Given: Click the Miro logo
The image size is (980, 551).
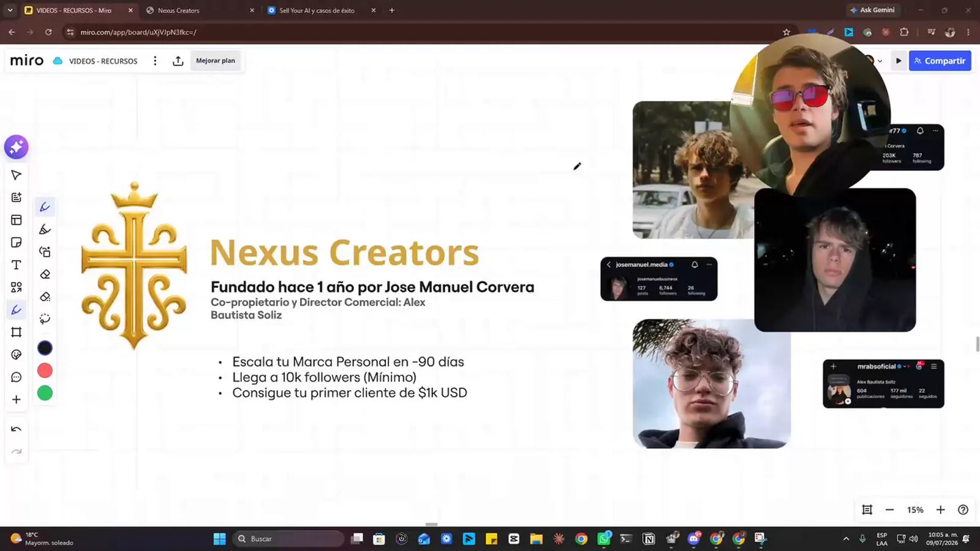Looking at the screenshot, I should 27,61.
